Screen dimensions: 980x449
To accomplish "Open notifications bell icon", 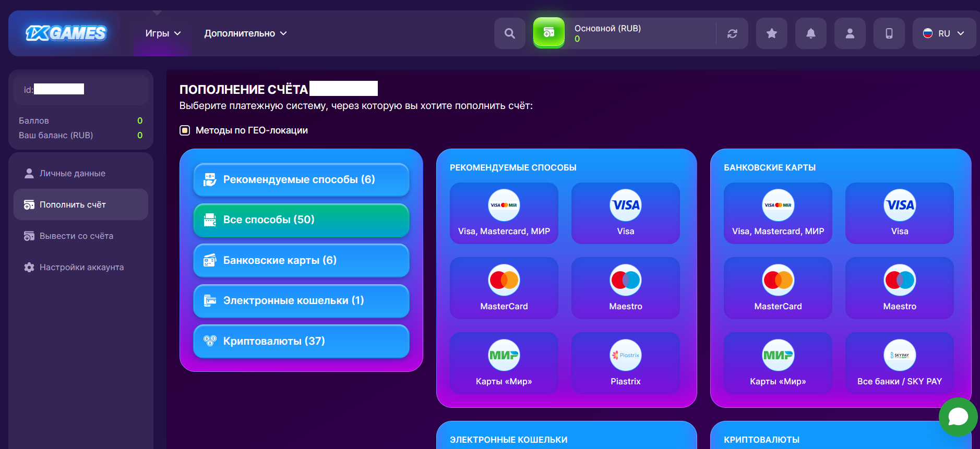I will tap(811, 33).
